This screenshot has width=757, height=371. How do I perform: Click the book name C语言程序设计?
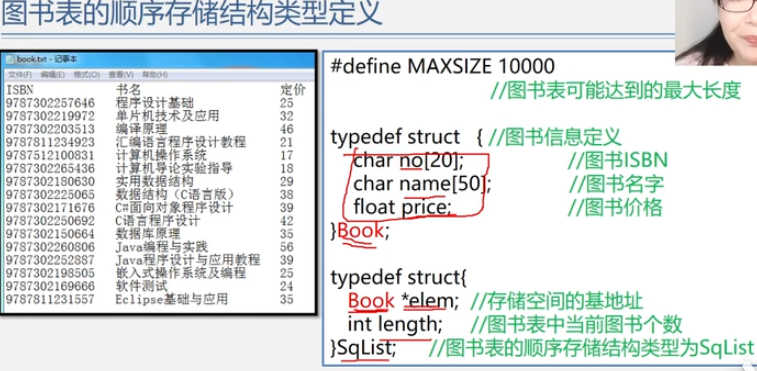pyautogui.click(x=157, y=221)
